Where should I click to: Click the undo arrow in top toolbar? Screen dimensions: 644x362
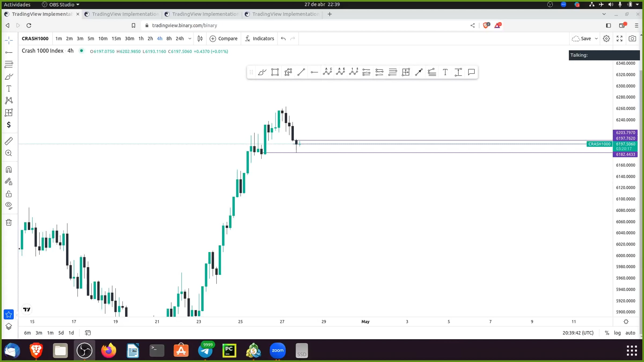click(283, 39)
